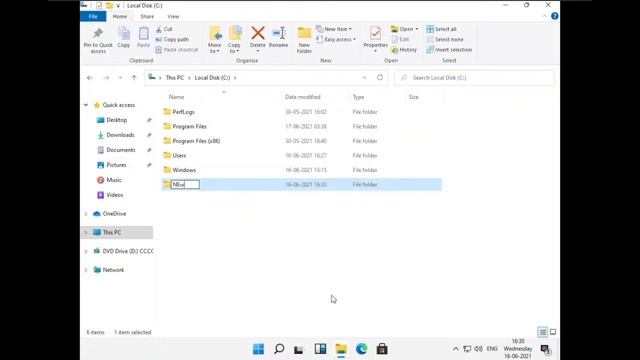
Task: Sort by the Date modified column header
Action: coord(303,97)
